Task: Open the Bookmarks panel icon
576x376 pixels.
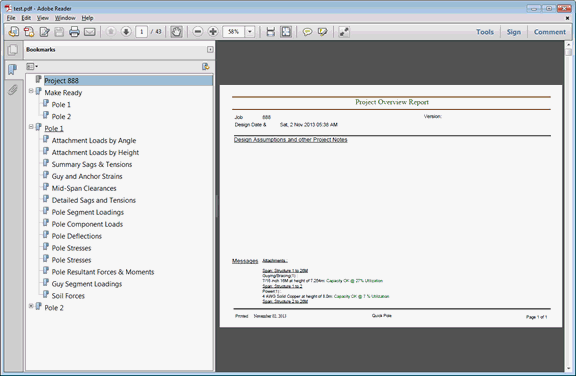Action: [x=13, y=69]
